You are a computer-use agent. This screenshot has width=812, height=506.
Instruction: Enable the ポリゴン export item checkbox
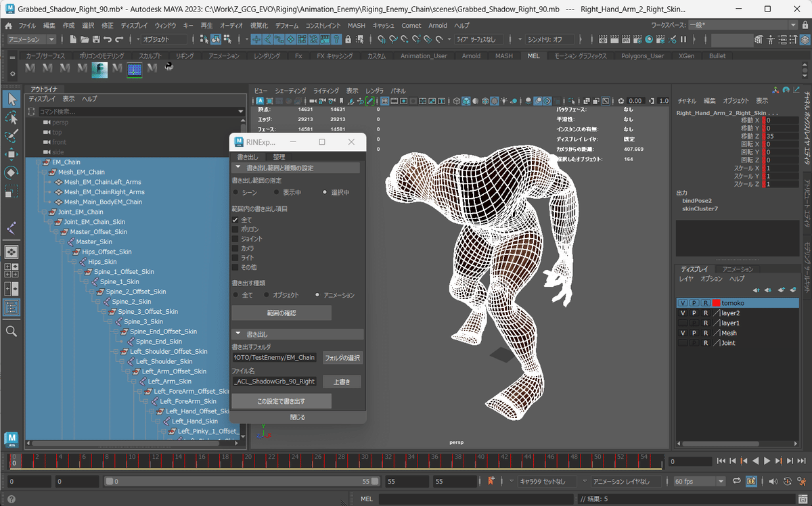pyautogui.click(x=235, y=229)
